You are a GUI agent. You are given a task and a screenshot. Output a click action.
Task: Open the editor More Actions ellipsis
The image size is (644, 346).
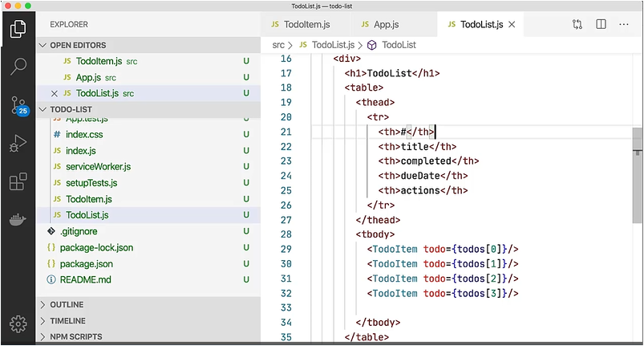click(x=624, y=25)
